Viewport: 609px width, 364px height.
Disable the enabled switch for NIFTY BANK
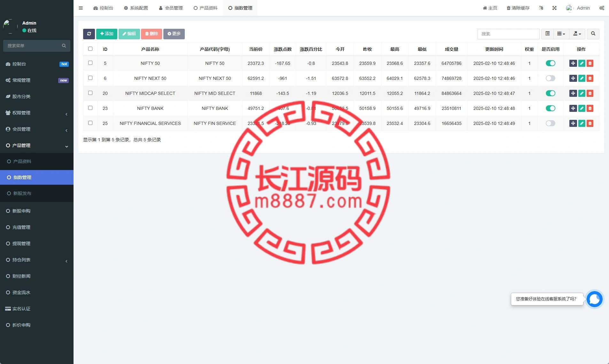550,108
